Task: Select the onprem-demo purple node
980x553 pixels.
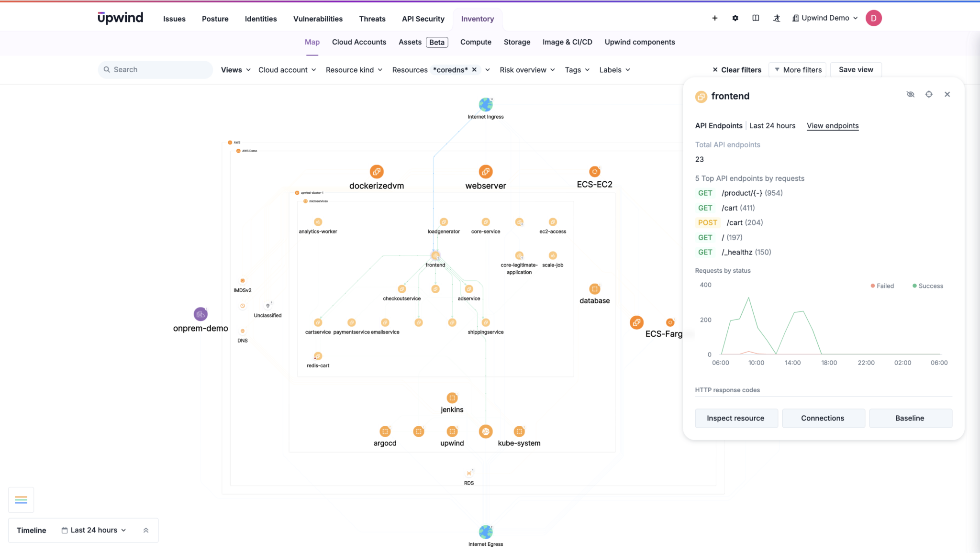Action: pos(200,314)
